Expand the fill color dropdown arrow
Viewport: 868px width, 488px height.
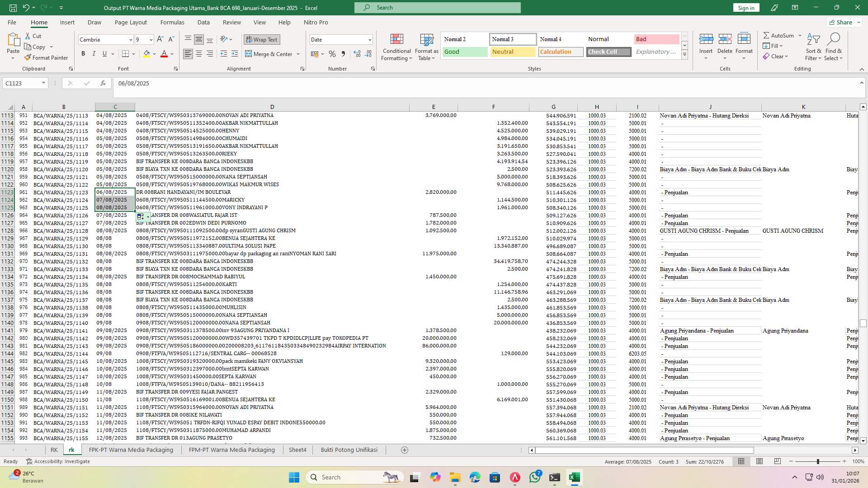[153, 54]
